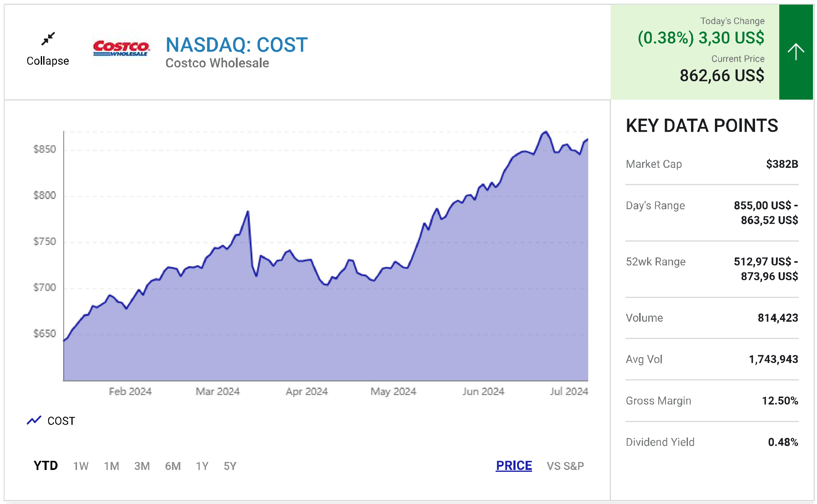Screen dimensions: 817x504
Task: Select the 1M time range
Action: click(111, 466)
